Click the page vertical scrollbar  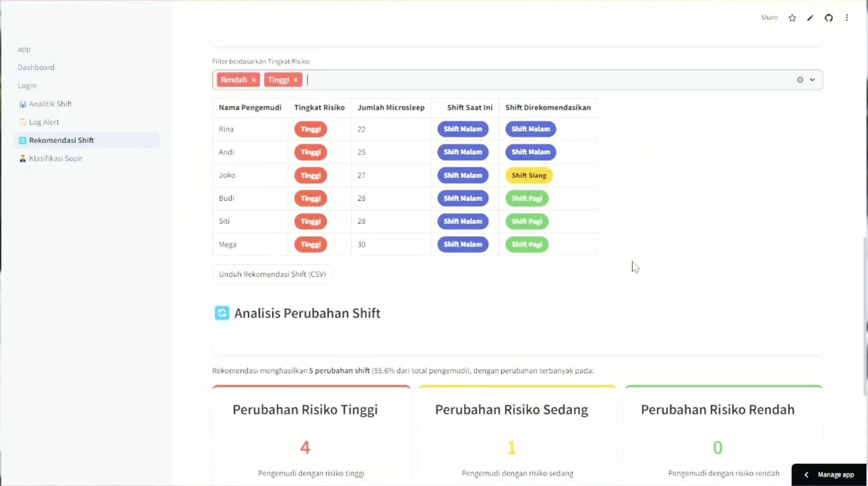coord(864,316)
